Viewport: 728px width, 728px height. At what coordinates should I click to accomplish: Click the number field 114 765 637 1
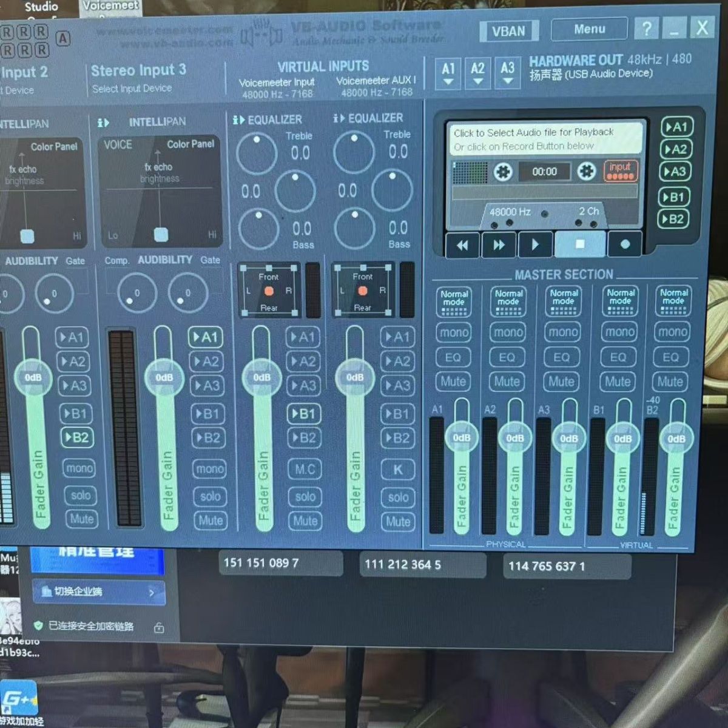coord(567,567)
